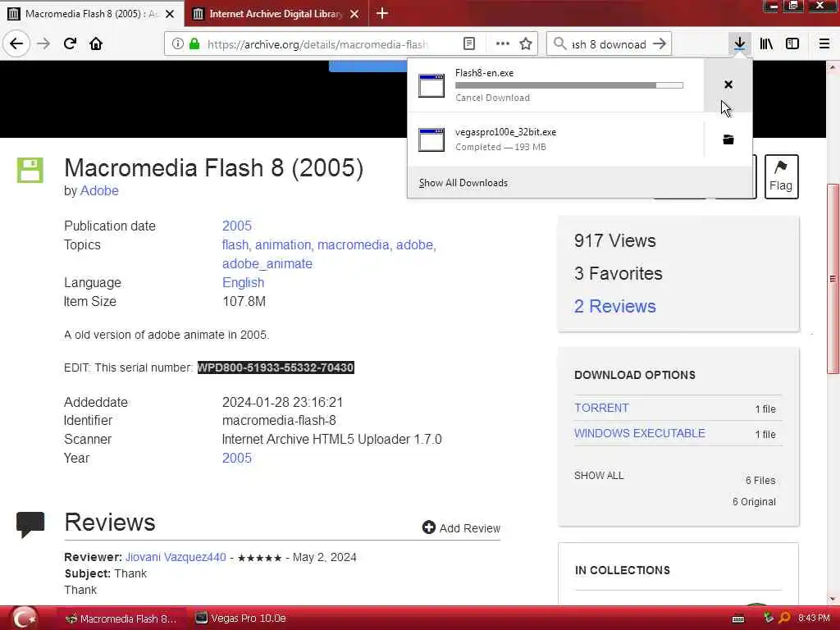Open containing folder for vegaspro100e_32bit.exe
Image resolution: width=840 pixels, height=630 pixels.
[728, 139]
